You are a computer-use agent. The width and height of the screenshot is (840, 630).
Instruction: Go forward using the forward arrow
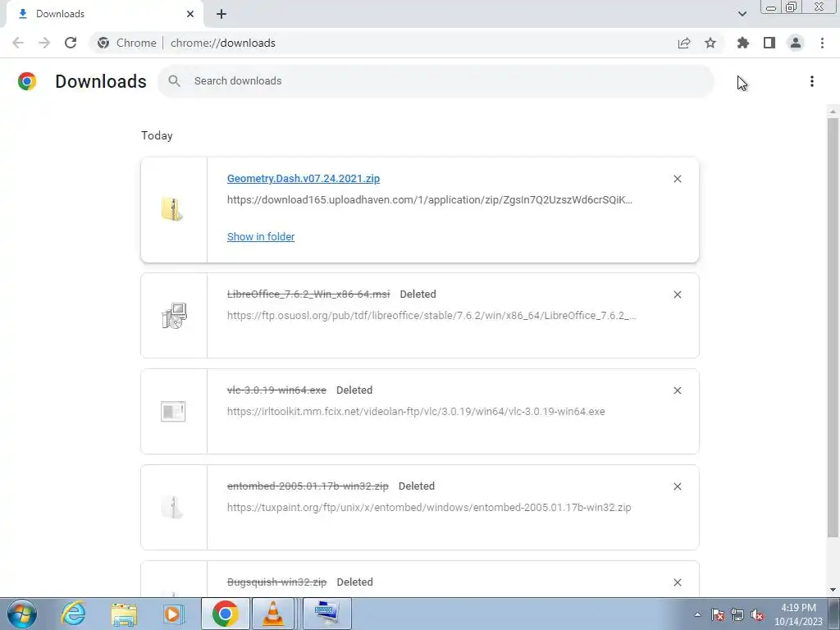tap(44, 43)
